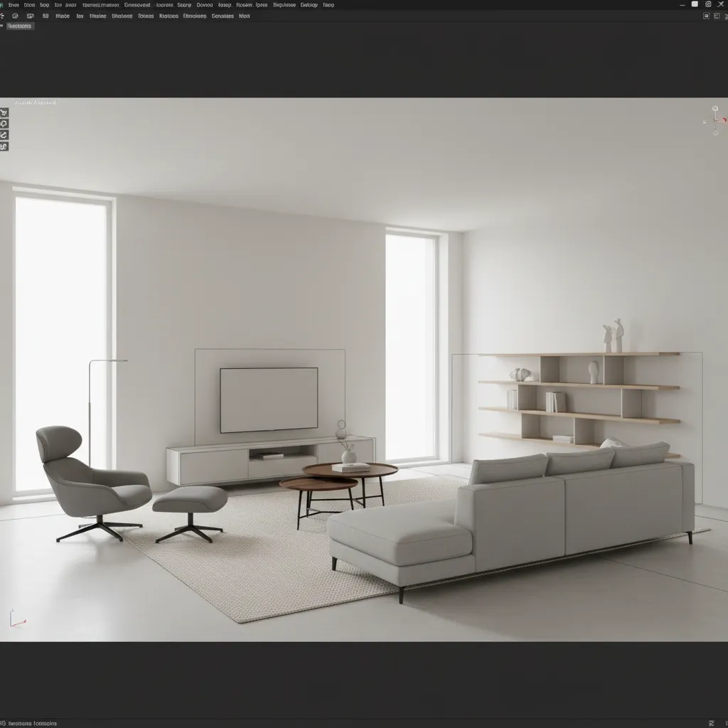Screen dimensions: 728x728
Task: Click the 'Dhatees' item in the second toolbar row
Action: point(122,16)
